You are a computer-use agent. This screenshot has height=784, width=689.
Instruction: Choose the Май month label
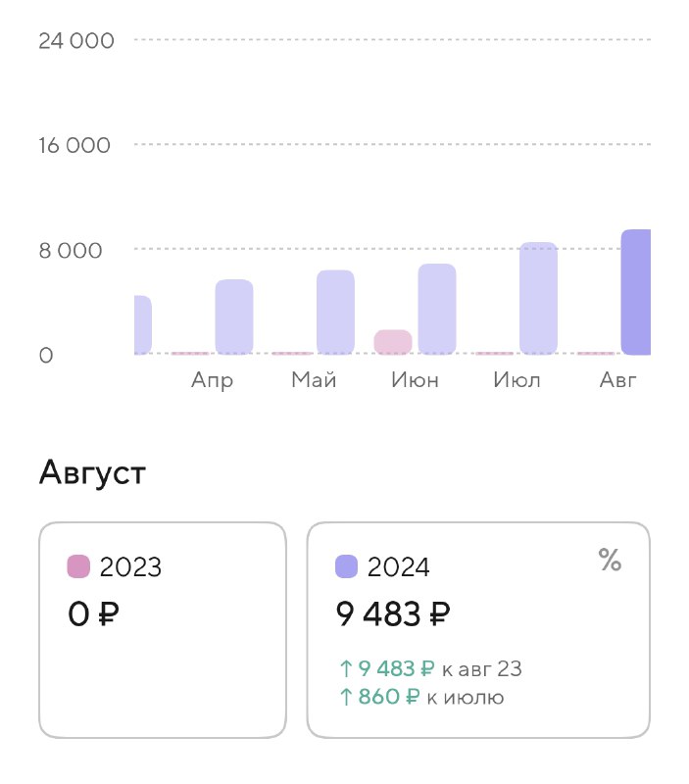(314, 380)
